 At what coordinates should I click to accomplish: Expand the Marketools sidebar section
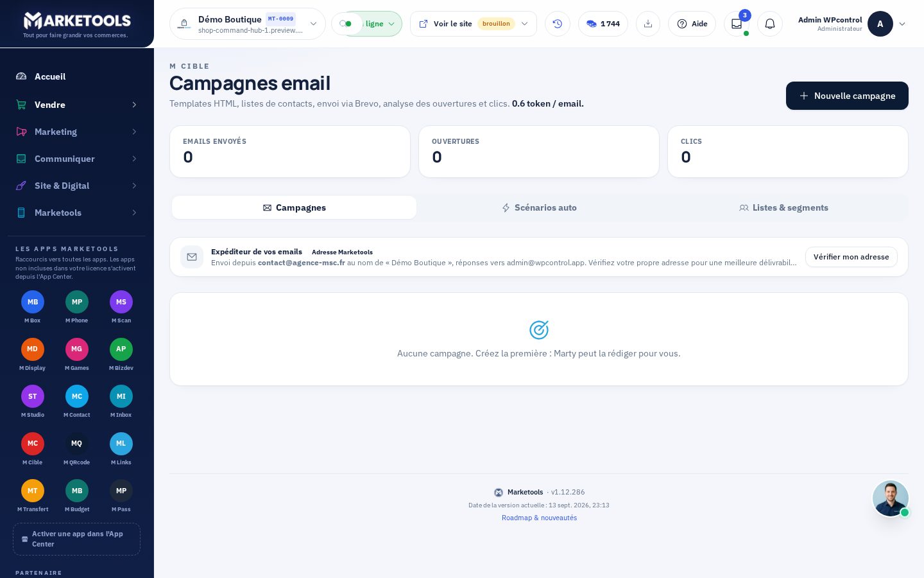click(x=77, y=213)
